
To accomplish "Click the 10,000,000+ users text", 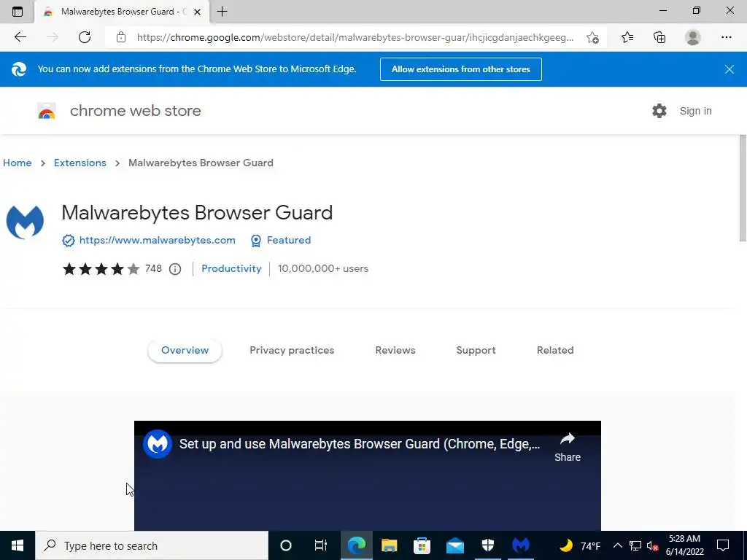I will [x=323, y=268].
